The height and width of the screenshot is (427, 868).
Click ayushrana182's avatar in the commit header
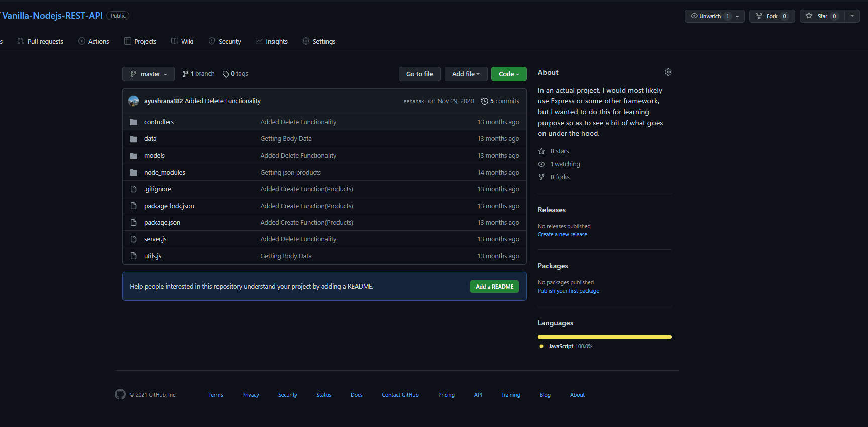(x=133, y=101)
